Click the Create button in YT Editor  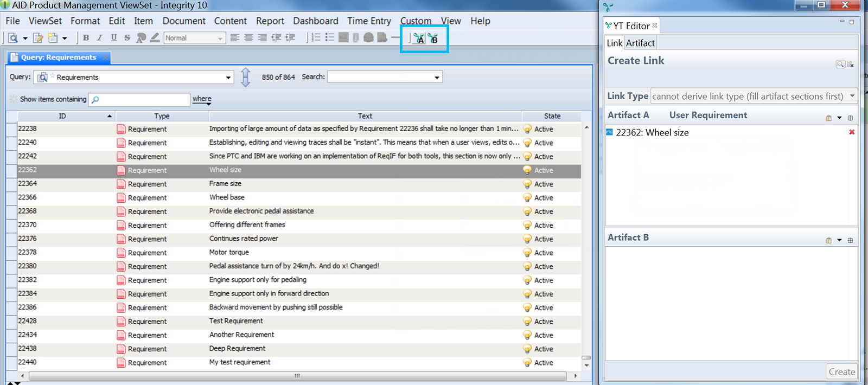click(x=842, y=371)
